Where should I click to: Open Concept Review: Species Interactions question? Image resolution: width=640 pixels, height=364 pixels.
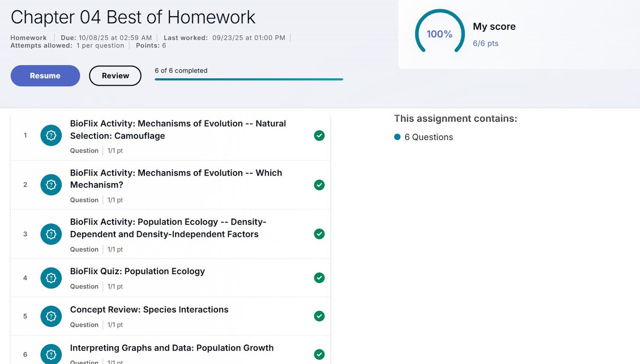click(149, 309)
